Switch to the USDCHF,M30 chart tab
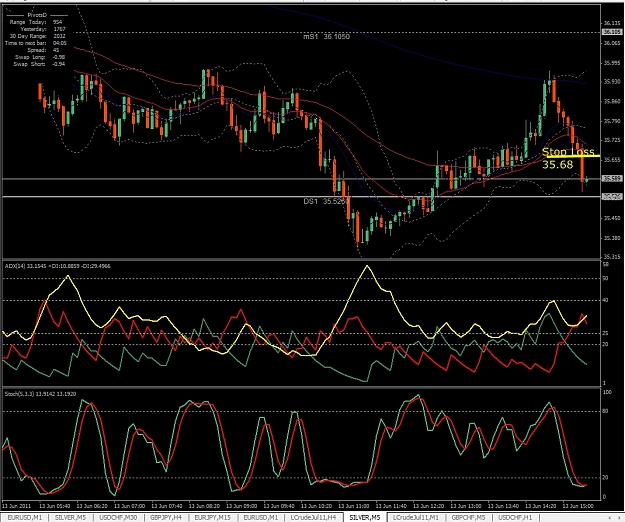The width and height of the screenshot is (625, 522). [118, 517]
